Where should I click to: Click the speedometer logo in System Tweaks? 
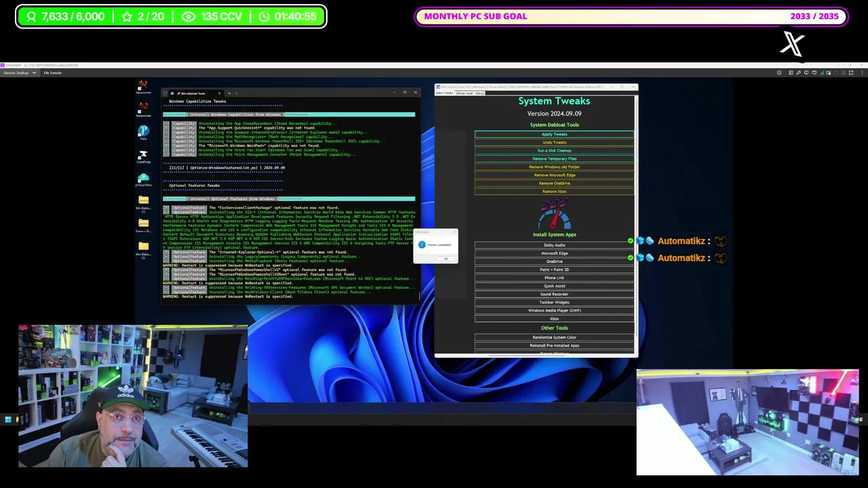click(x=555, y=215)
